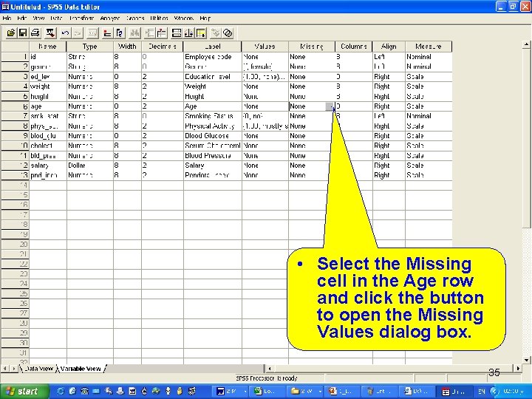Click the 'Smoking Status' label cell
The width and height of the screenshot is (532, 399).
(x=212, y=116)
